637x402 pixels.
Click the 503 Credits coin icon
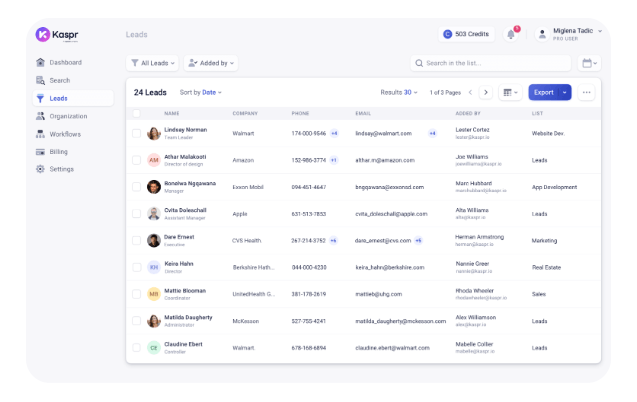pos(447,34)
